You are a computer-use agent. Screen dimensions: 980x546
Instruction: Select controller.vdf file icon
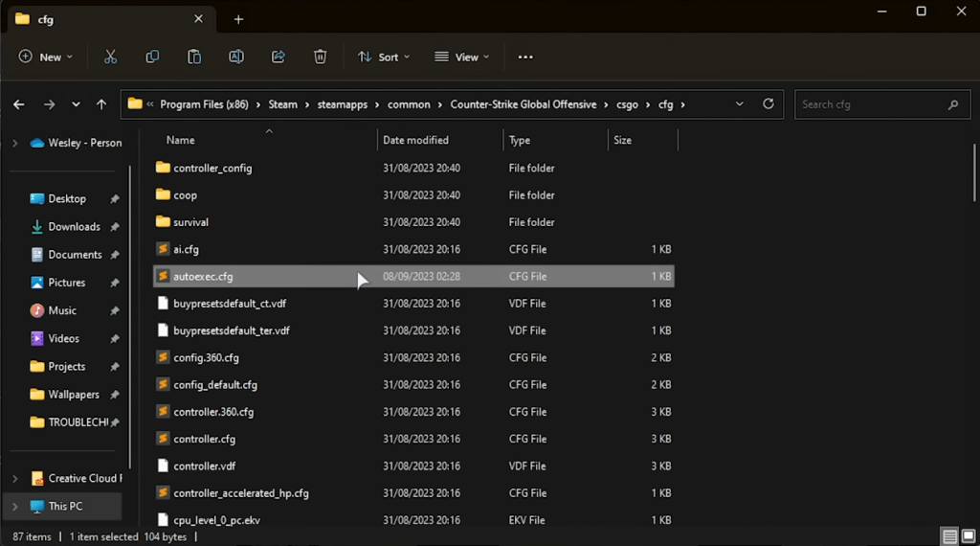click(x=163, y=466)
